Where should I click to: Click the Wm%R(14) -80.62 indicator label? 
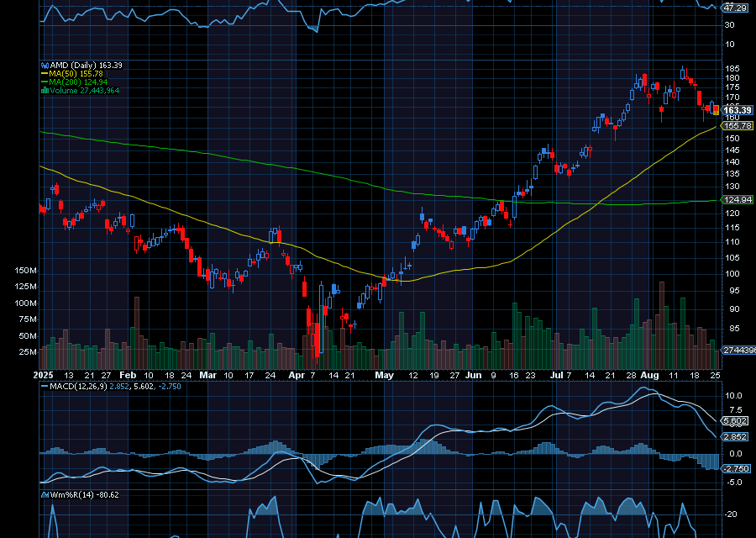[84, 494]
